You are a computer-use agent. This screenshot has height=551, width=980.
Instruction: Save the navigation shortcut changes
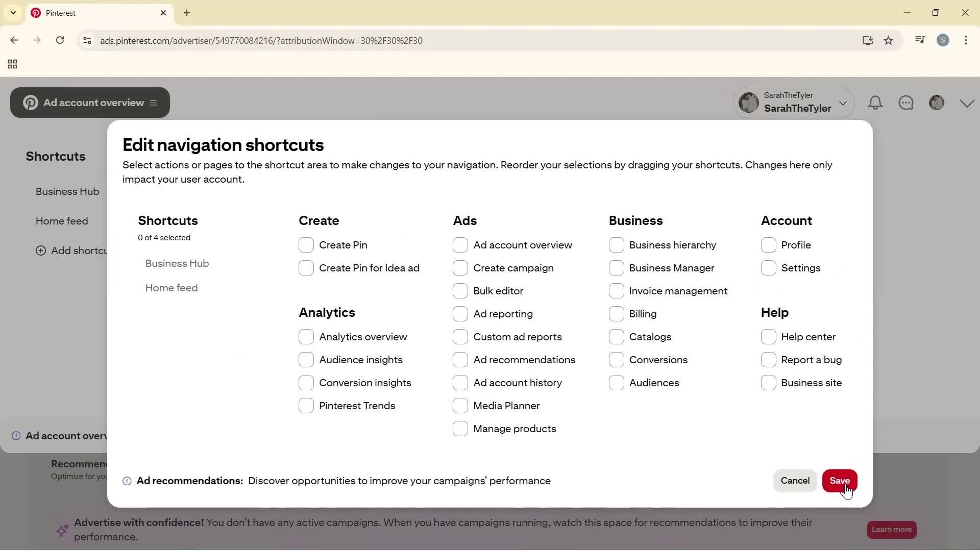pos(840,481)
